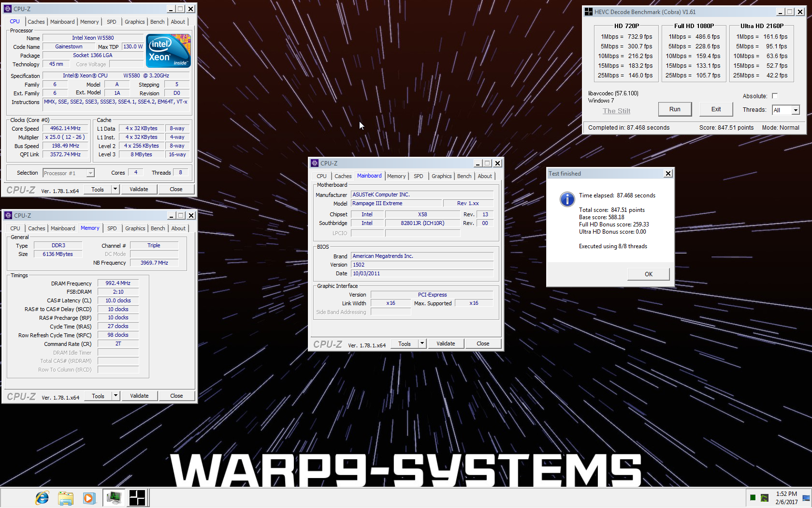Click QPI Link value 3572.74 MHz
The width and height of the screenshot is (812, 508).
(66, 154)
